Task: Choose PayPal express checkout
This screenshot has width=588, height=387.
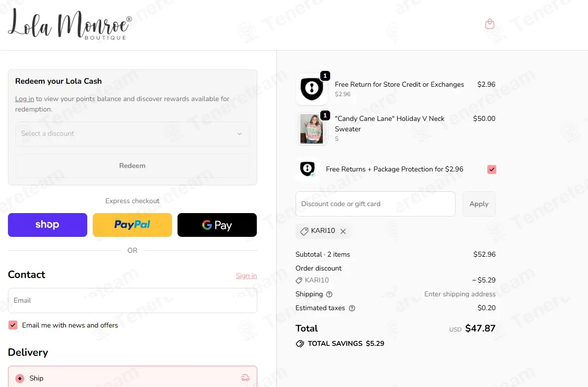Action: (132, 225)
